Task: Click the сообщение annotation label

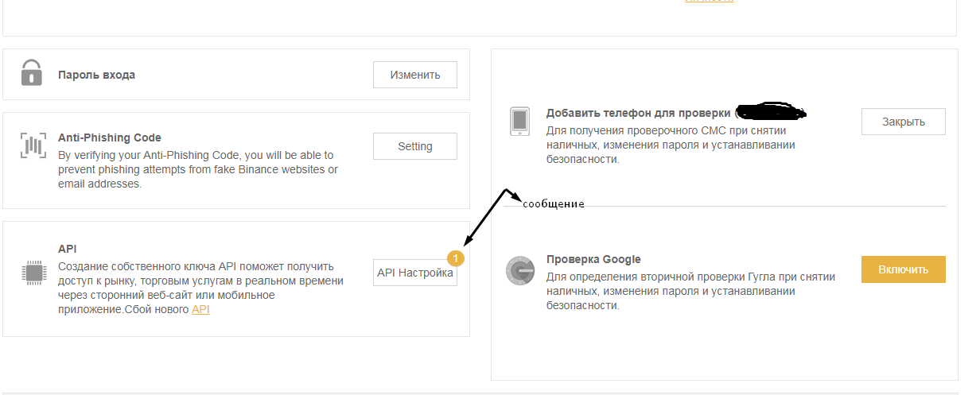Action: (x=554, y=204)
